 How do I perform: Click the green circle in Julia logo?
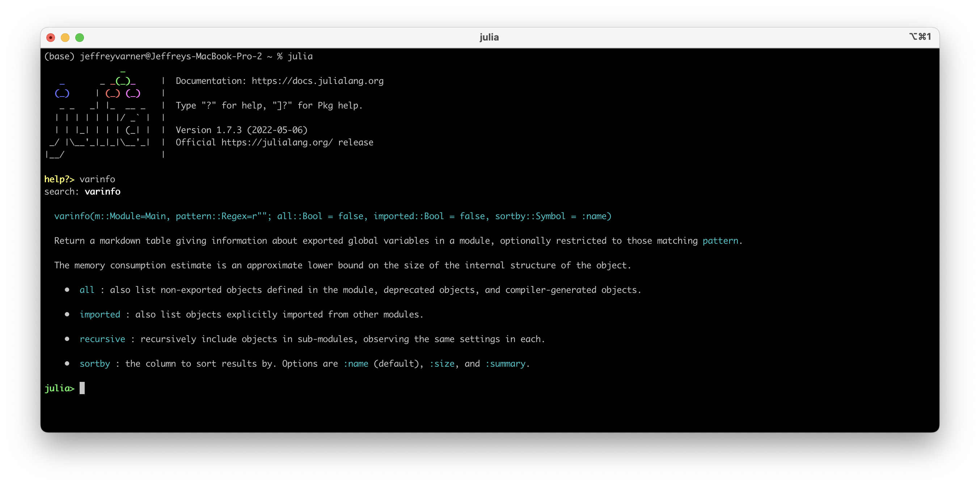[x=123, y=81]
